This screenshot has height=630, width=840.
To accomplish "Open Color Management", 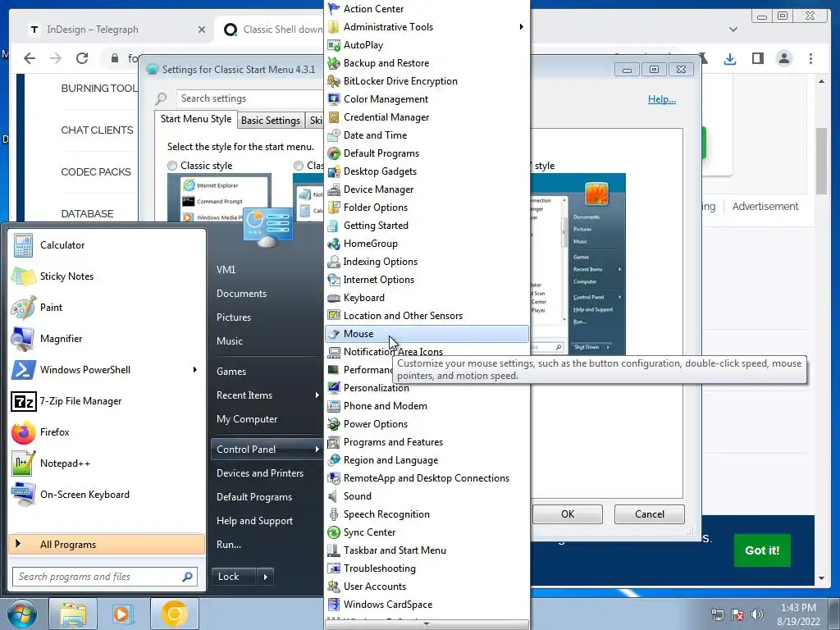I will pos(427,99).
